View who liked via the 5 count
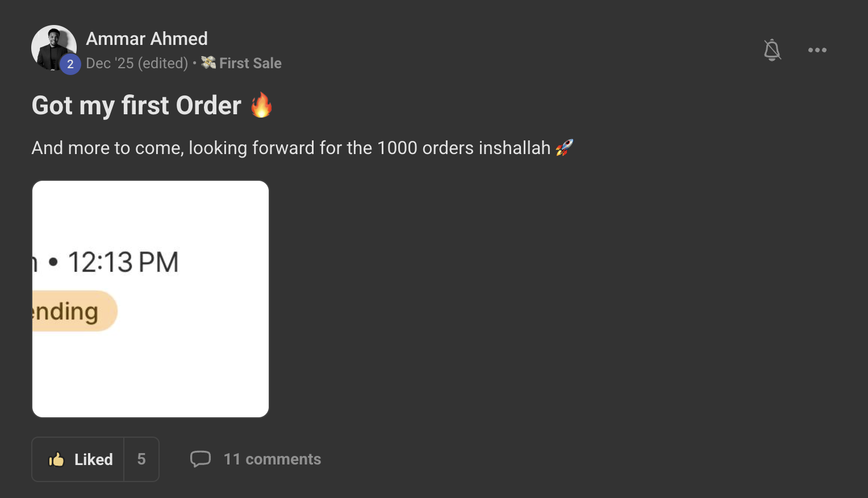 [x=141, y=459]
